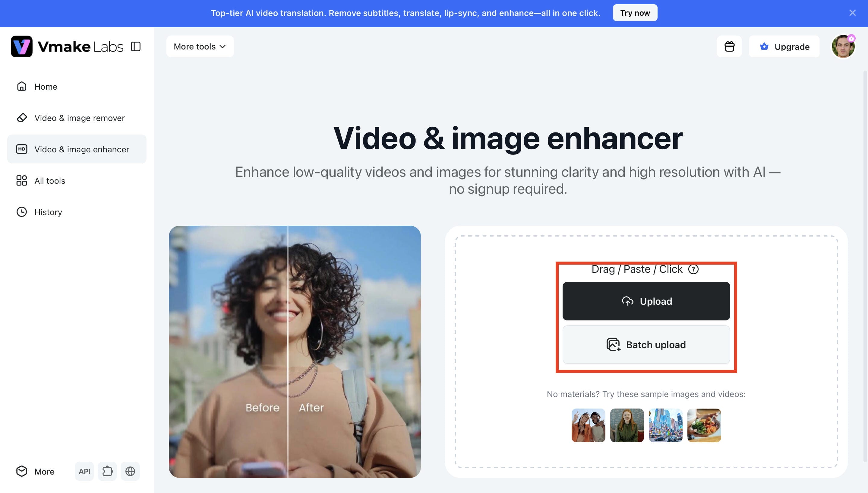Screen dimensions: 868x493
Task: Open the language globe icon
Action: pyautogui.click(x=130, y=471)
